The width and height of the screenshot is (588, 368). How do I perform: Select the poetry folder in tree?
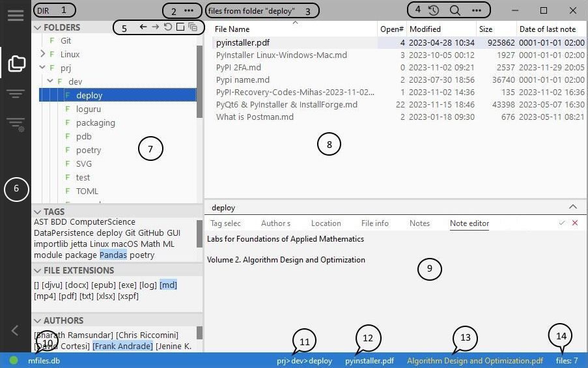89,150
